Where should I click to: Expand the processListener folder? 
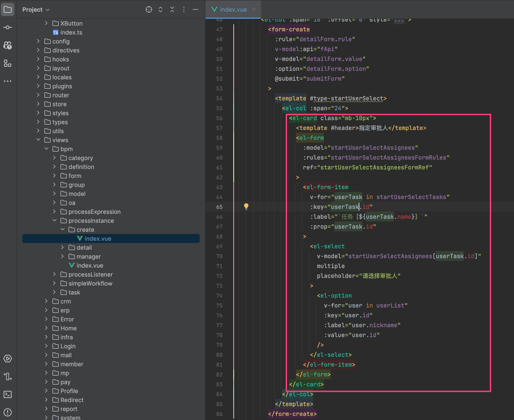55,274
